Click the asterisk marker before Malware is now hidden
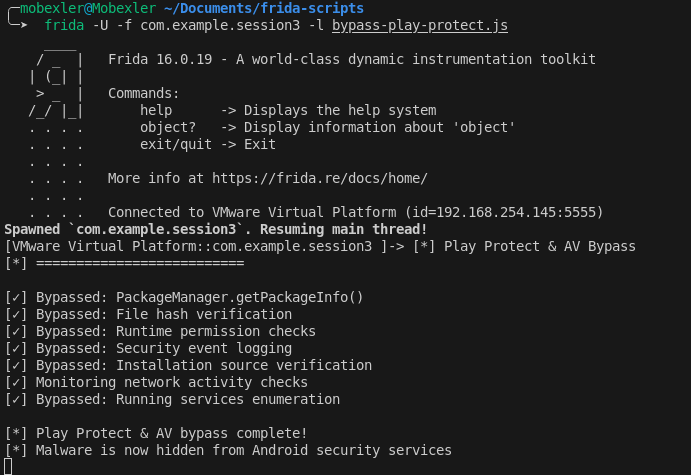This screenshot has width=691, height=475. (16, 451)
